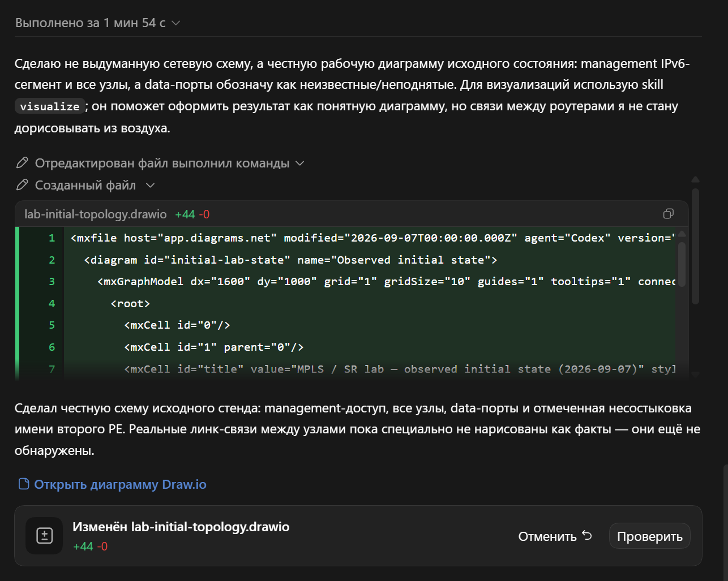Click the "+44 -0" stats in the change card

91,546
